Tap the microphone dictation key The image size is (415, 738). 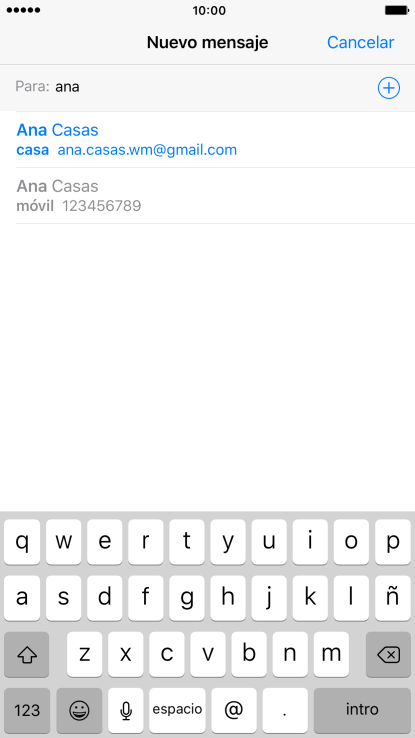click(126, 710)
